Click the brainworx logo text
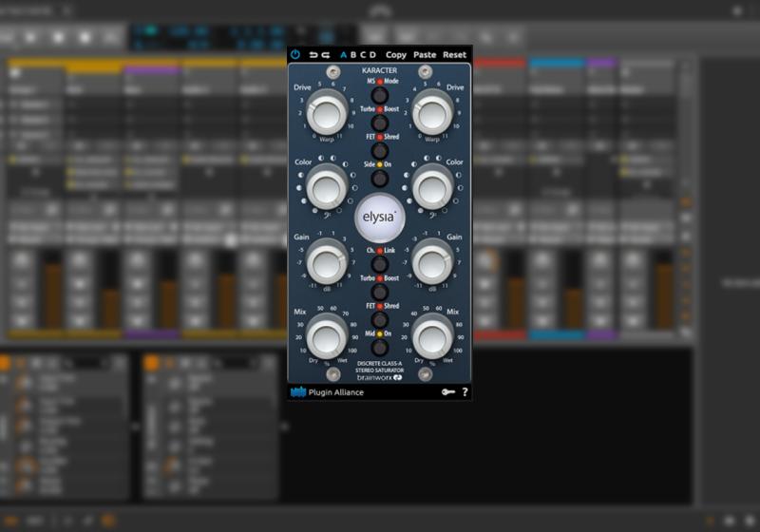The width and height of the screenshot is (760, 532). tap(379, 377)
